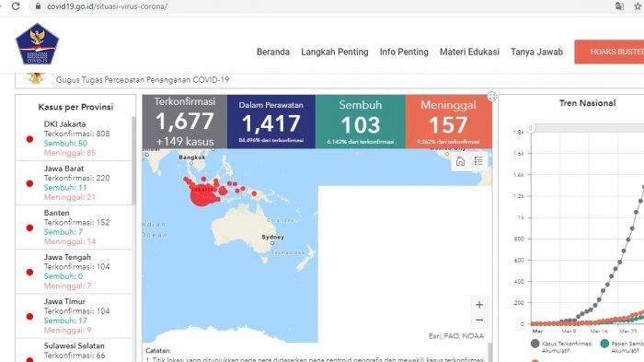Viewport: 644px width, 362px height.
Task: Click the translate page icon in address bar
Action: click(x=619, y=6)
